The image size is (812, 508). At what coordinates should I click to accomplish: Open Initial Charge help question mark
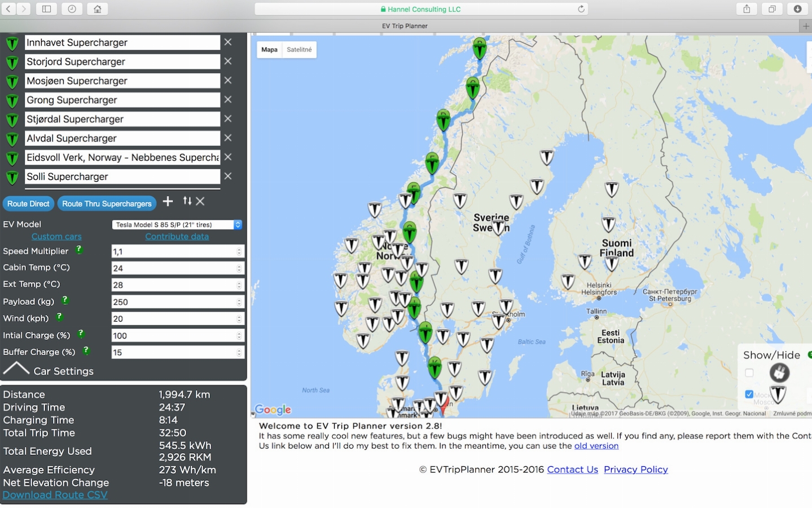click(x=81, y=334)
